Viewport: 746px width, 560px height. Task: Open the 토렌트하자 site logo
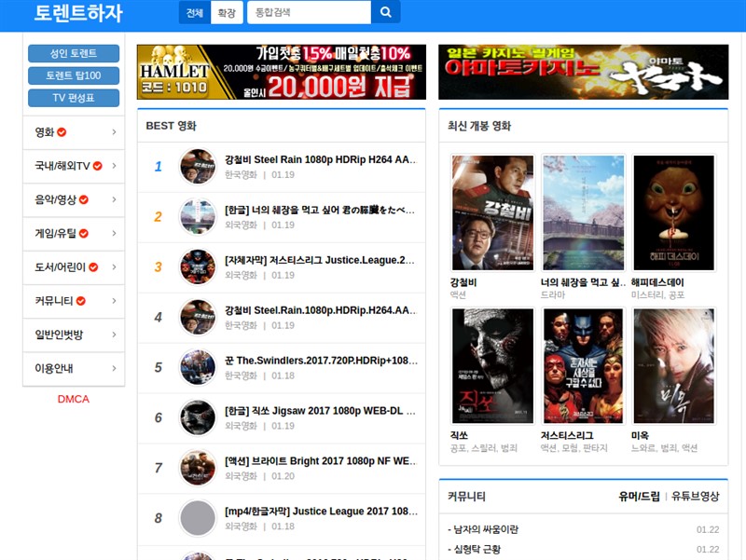pyautogui.click(x=78, y=13)
